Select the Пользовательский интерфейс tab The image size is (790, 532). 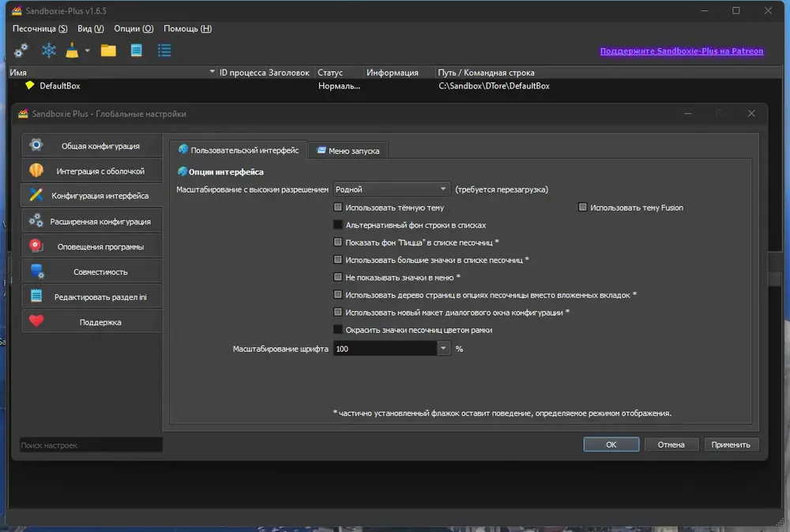239,150
